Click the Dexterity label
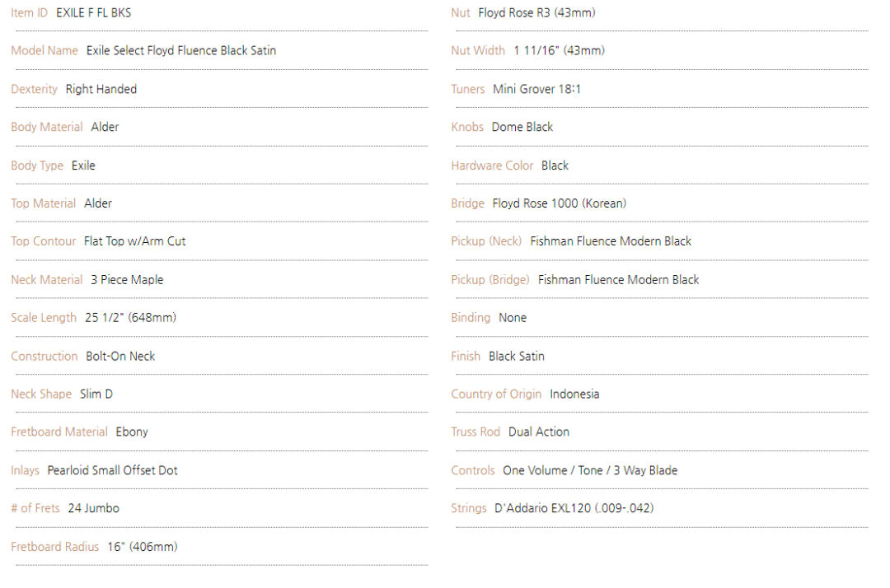 [34, 89]
